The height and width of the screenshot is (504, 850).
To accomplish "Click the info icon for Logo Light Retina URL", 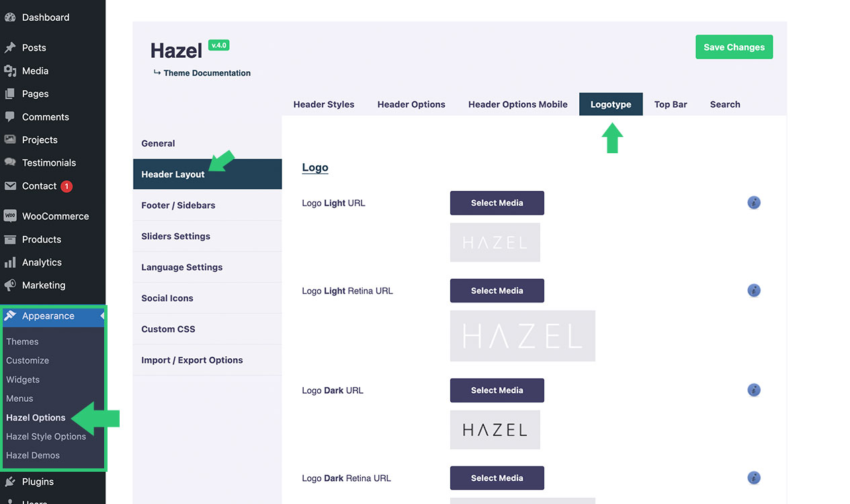I will click(x=754, y=290).
